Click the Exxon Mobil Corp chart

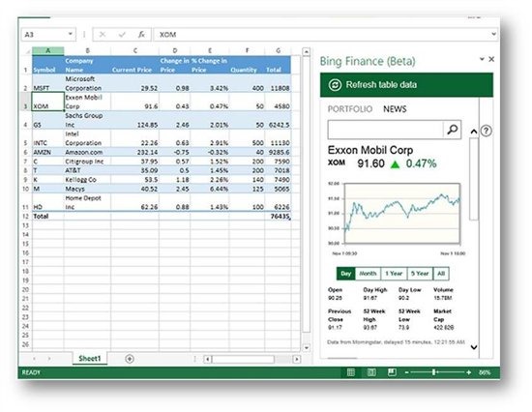[x=402, y=214]
